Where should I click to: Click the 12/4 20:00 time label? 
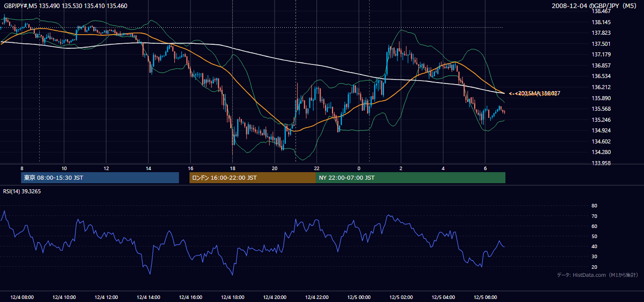[x=275, y=297]
